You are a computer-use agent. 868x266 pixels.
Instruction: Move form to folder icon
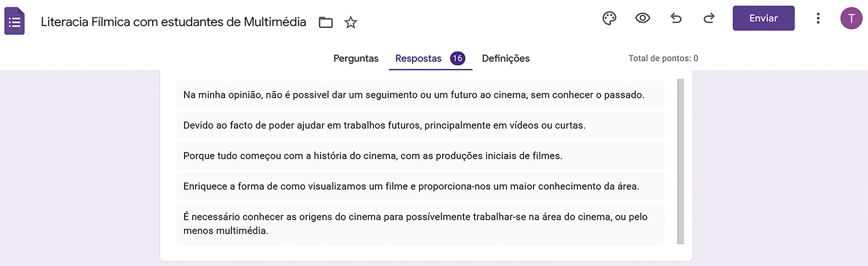(326, 23)
